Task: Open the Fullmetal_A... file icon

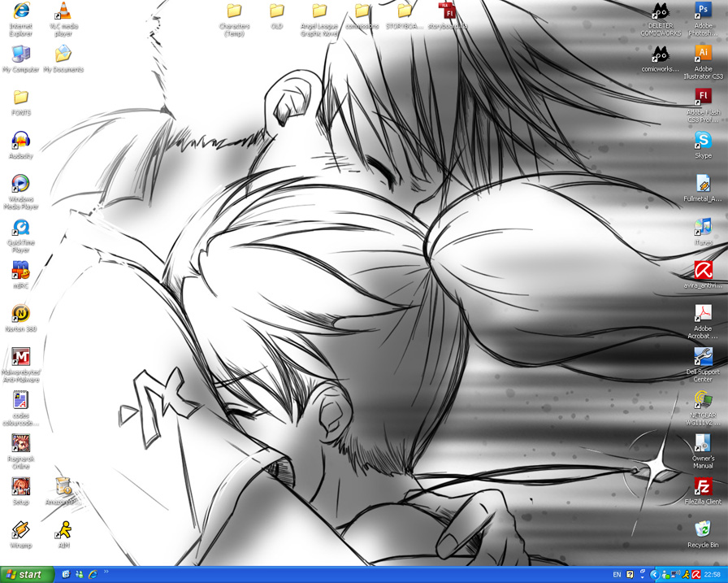Action: [704, 189]
